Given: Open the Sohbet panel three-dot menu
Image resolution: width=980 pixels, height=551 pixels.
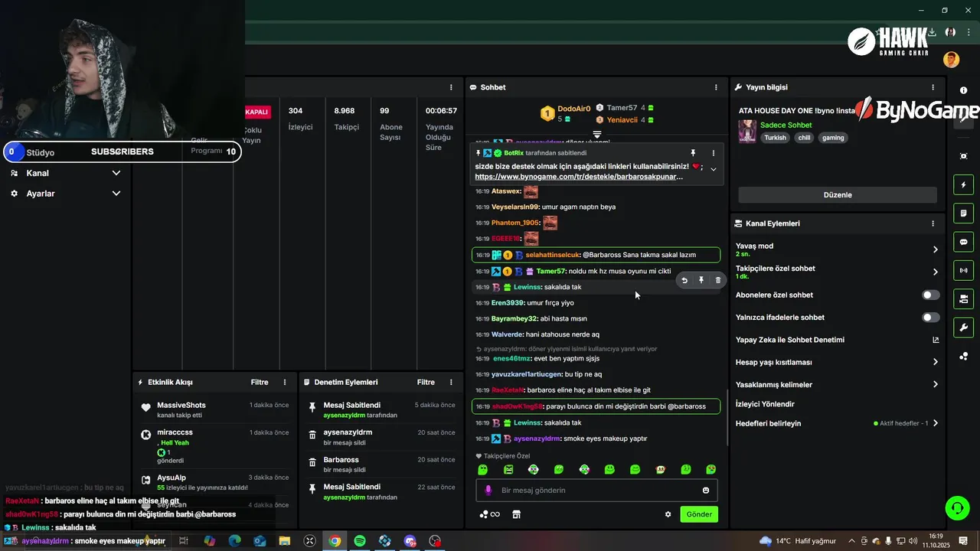Looking at the screenshot, I should (715, 87).
